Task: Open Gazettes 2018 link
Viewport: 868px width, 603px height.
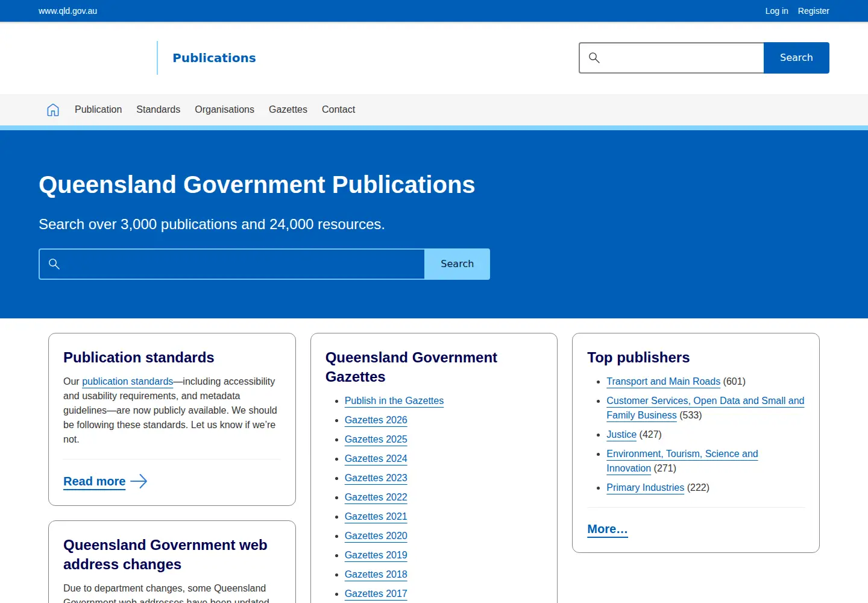Action: pyautogui.click(x=376, y=575)
